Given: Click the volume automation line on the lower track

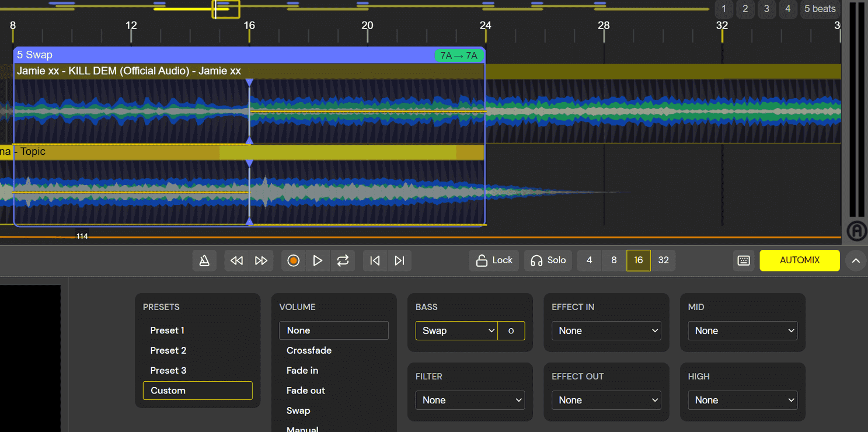Looking at the screenshot, I should (146, 191).
